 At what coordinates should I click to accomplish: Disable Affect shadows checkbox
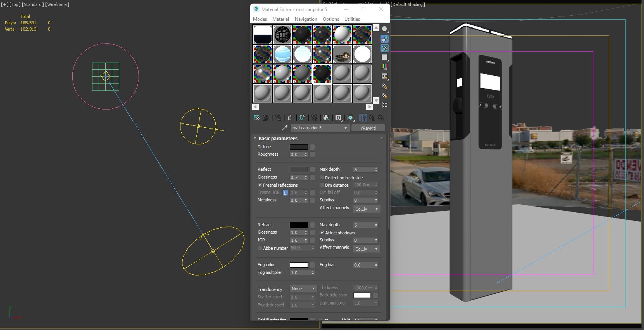point(322,233)
